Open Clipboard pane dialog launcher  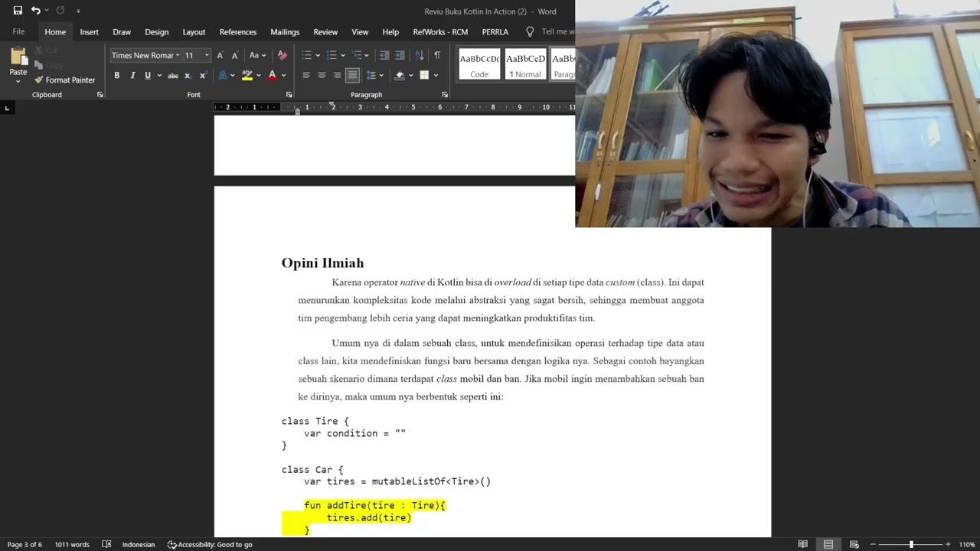pyautogui.click(x=100, y=95)
